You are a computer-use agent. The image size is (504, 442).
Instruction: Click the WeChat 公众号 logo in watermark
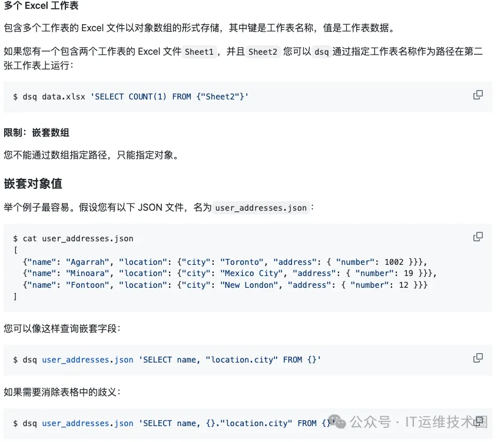pos(337,421)
